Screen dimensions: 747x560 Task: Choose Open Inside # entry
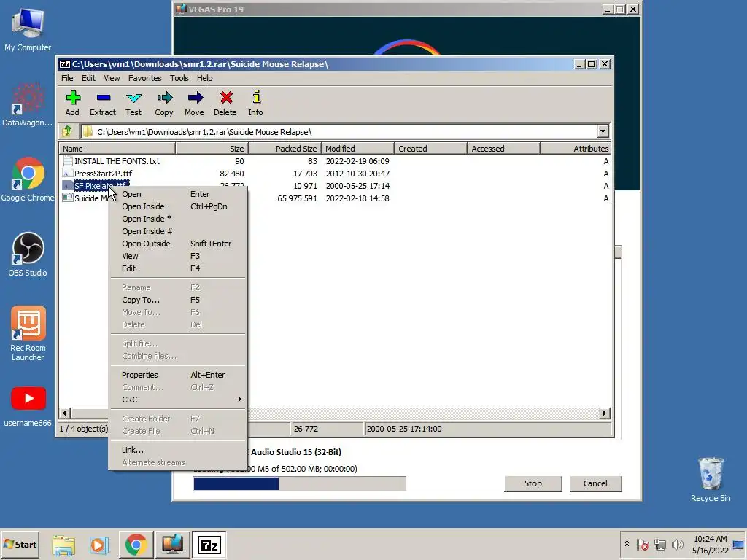pyautogui.click(x=179, y=231)
